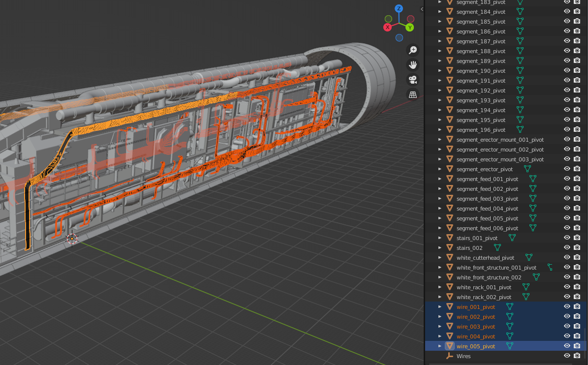Activate the move view hand icon

(x=413, y=64)
